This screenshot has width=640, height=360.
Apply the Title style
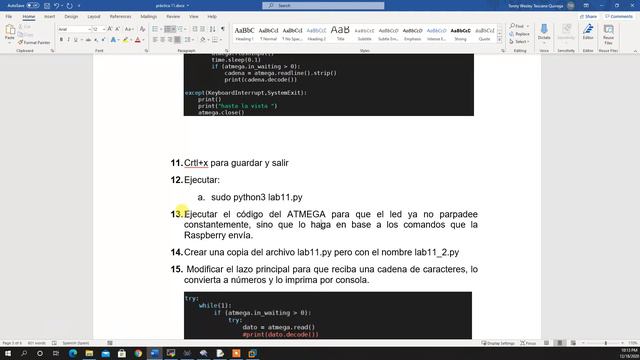click(x=340, y=33)
